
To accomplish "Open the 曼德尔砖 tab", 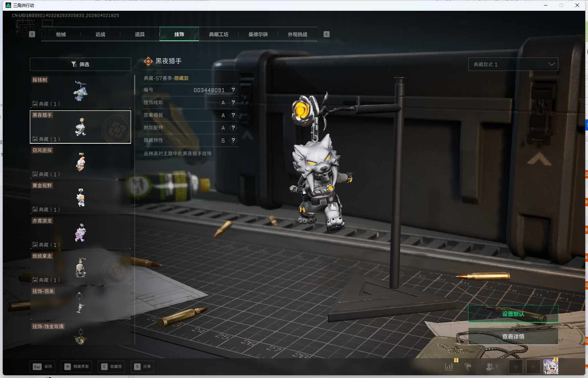I will [x=258, y=34].
